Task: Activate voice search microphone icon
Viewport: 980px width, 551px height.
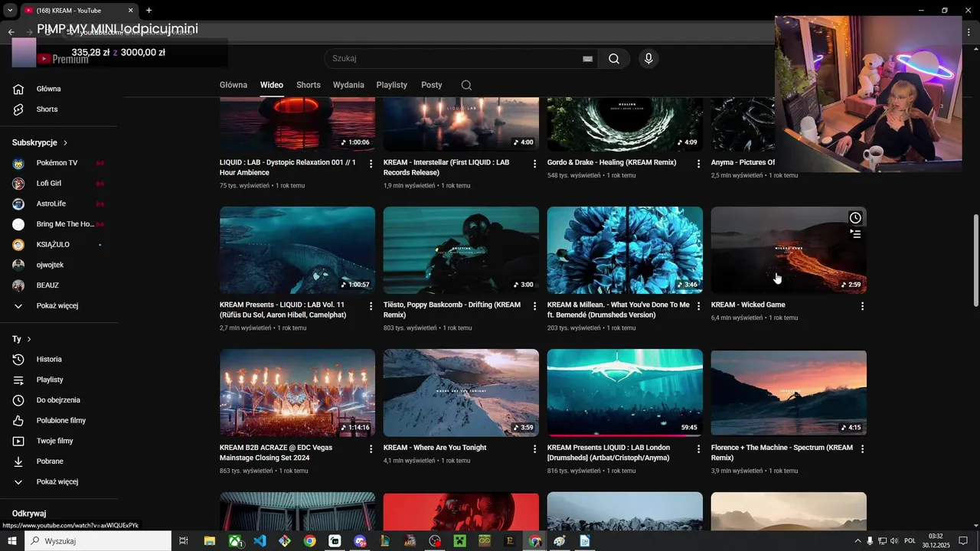Action: click(648, 59)
